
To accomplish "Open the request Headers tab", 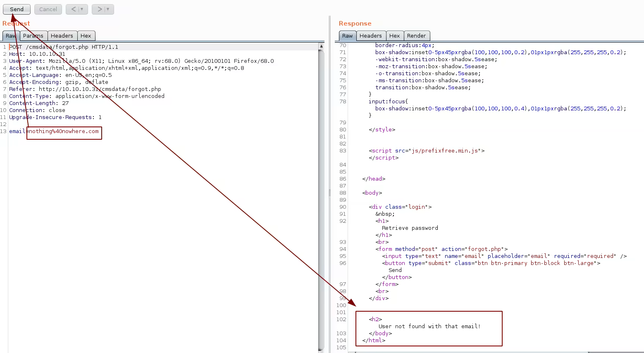I will pyautogui.click(x=62, y=36).
